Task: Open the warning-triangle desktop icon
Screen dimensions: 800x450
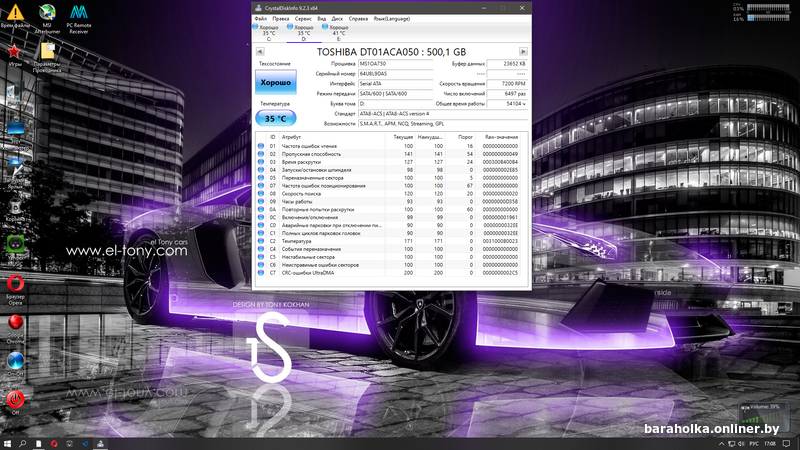Action: (x=15, y=16)
